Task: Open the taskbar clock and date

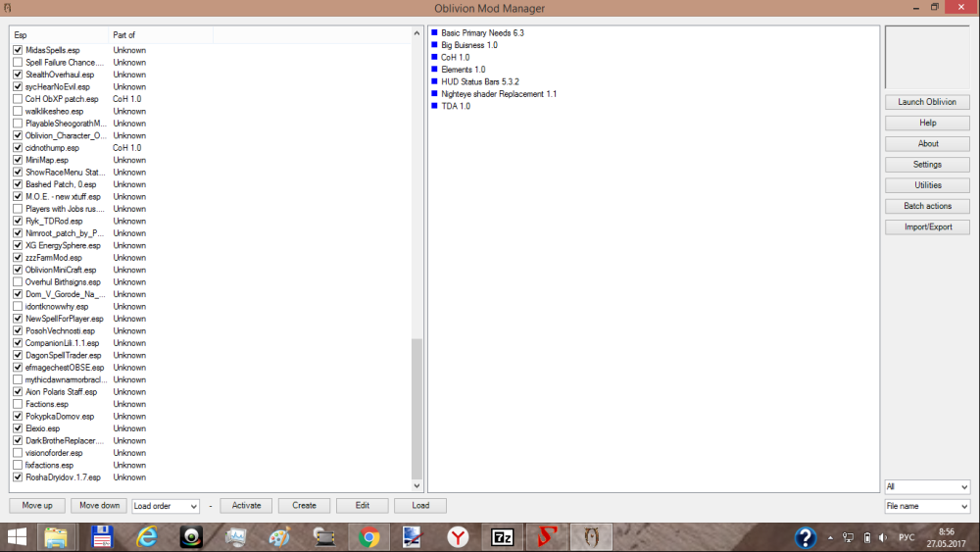Action: (947, 537)
